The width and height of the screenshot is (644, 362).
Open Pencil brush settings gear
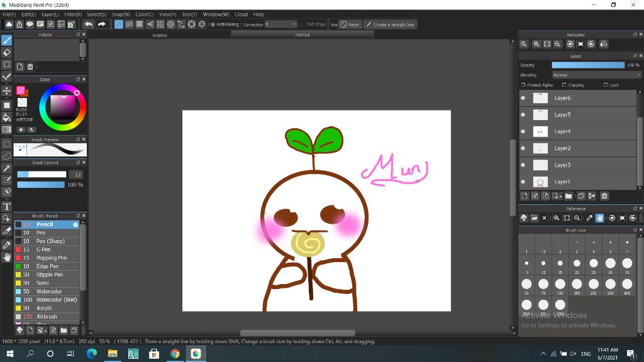75,224
